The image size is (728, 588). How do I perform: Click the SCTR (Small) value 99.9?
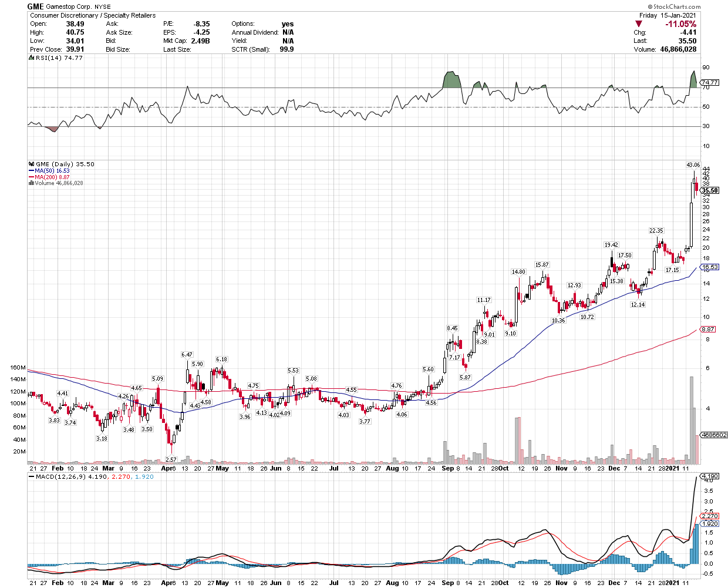287,49
